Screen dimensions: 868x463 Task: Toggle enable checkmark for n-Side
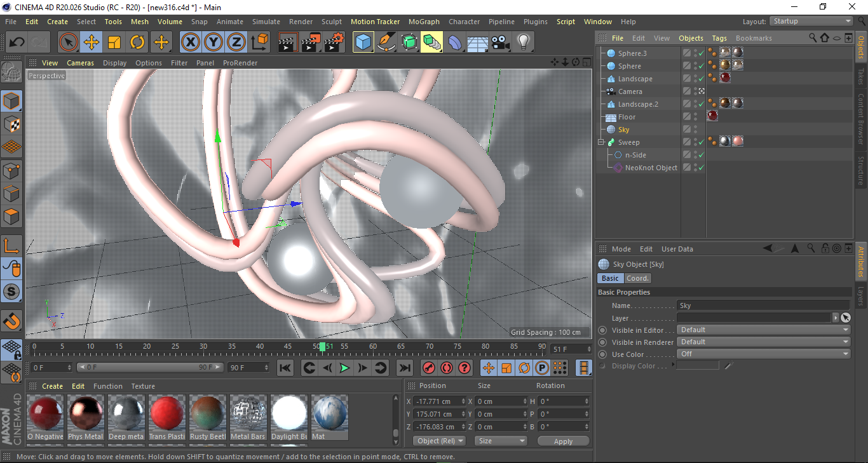click(701, 155)
